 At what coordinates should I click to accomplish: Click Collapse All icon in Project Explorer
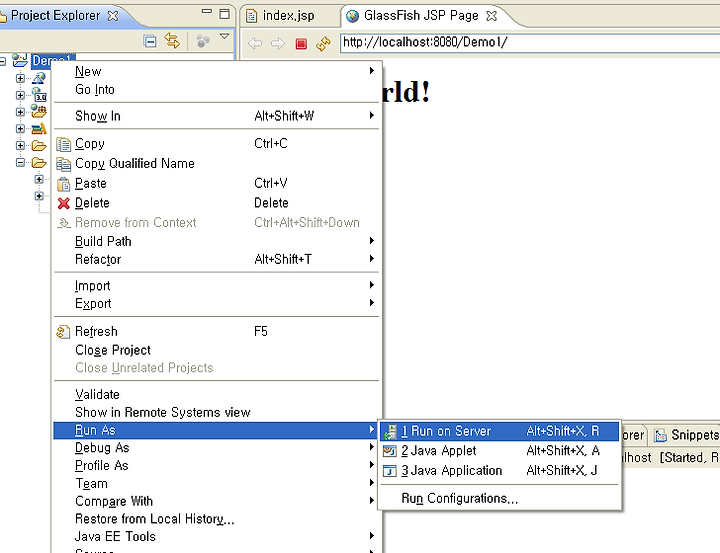pos(150,41)
